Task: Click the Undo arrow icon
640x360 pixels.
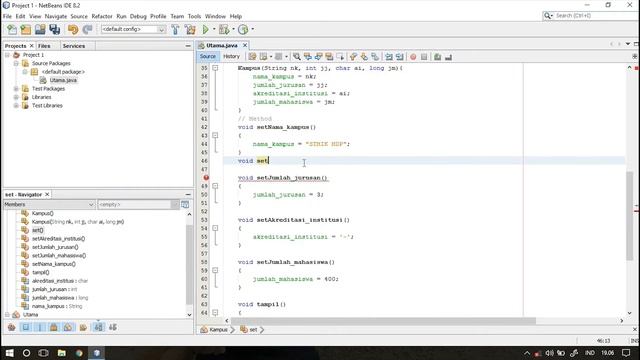Action: click(73, 29)
